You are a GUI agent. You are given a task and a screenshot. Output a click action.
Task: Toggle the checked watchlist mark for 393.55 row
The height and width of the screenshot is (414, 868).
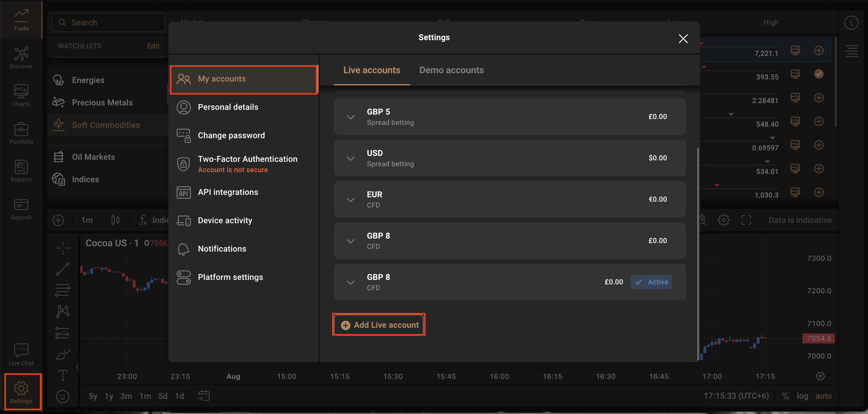click(x=819, y=74)
